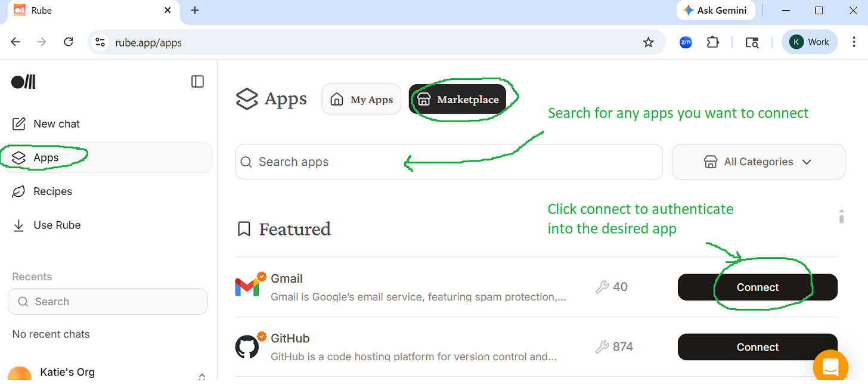Expand the Katie's Org account switcher

[x=201, y=376]
